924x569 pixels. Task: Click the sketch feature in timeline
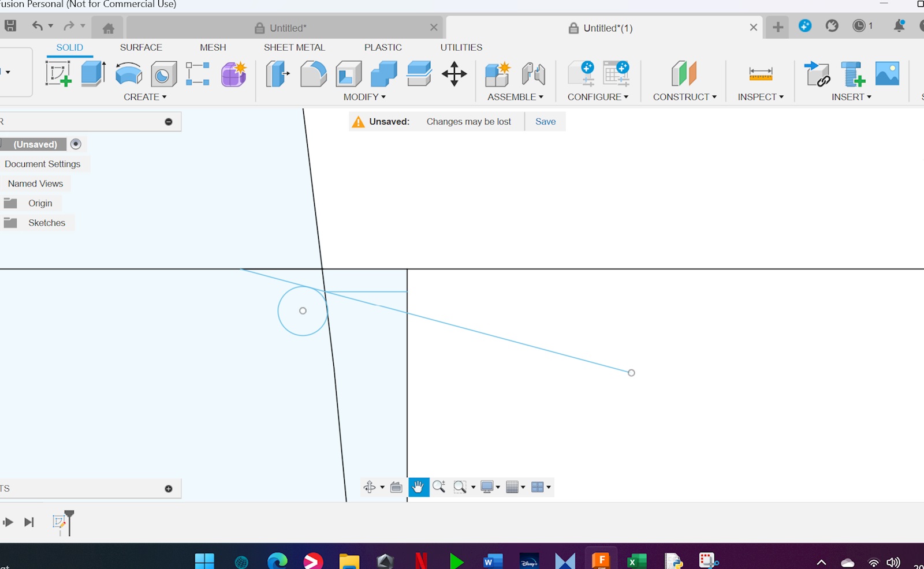(x=59, y=522)
